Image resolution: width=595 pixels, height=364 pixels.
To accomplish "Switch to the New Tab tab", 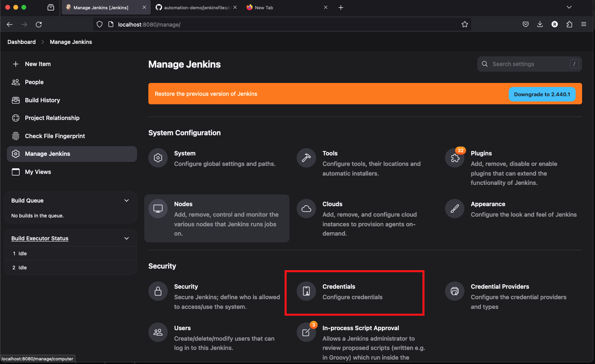I will [x=287, y=7].
